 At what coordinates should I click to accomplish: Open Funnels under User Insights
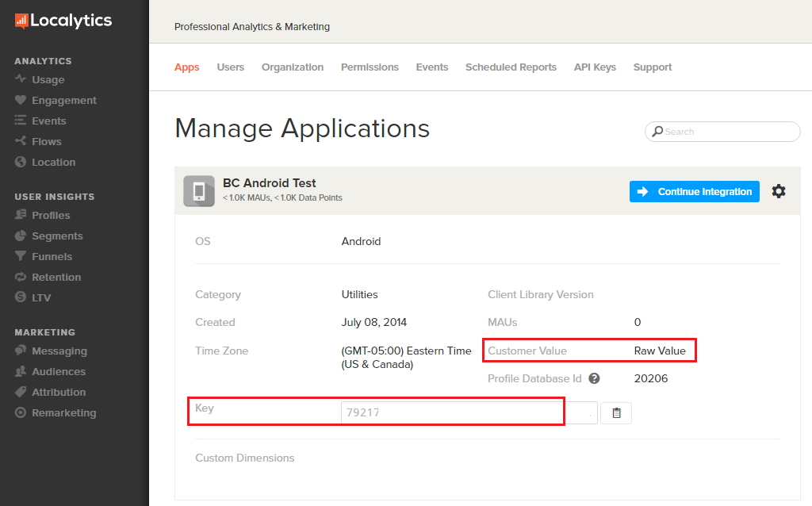point(52,257)
